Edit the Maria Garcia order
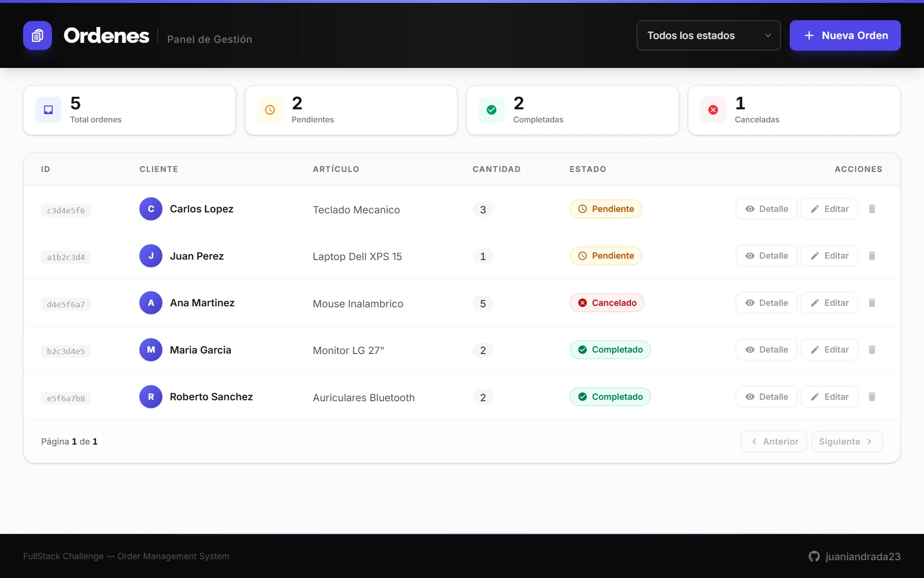 coord(829,350)
